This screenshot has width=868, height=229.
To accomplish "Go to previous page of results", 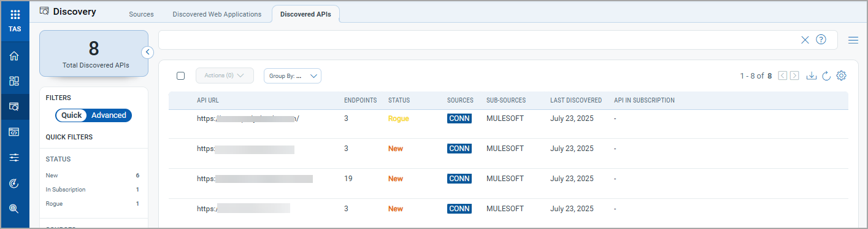I will point(782,76).
